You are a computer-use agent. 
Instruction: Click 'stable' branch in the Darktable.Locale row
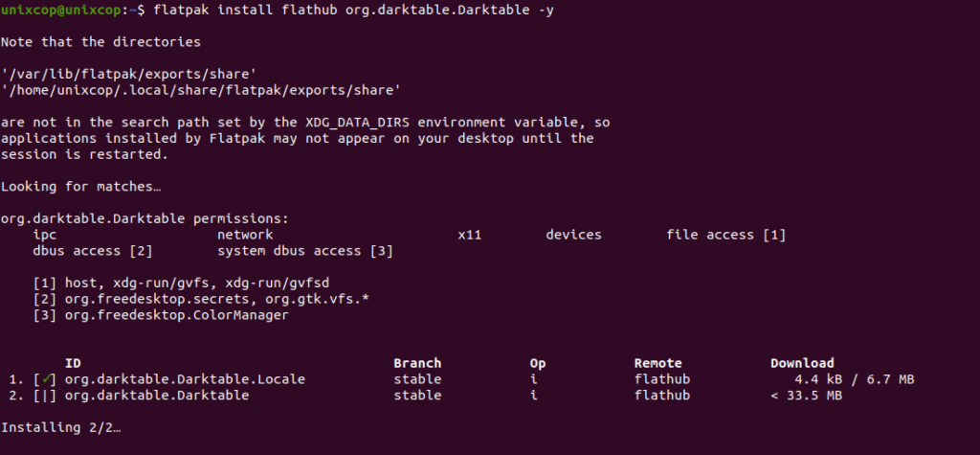417,379
